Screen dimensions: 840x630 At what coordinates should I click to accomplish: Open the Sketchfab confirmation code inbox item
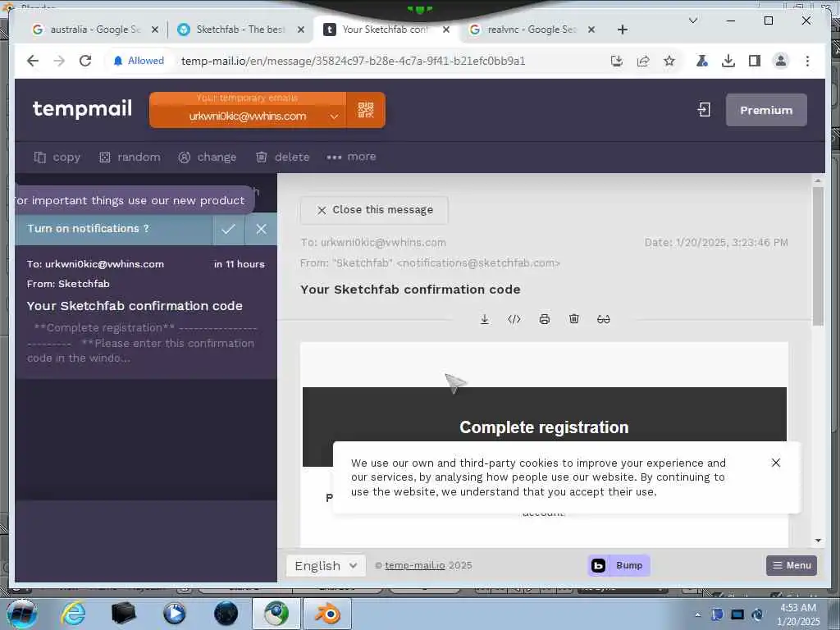(146, 312)
